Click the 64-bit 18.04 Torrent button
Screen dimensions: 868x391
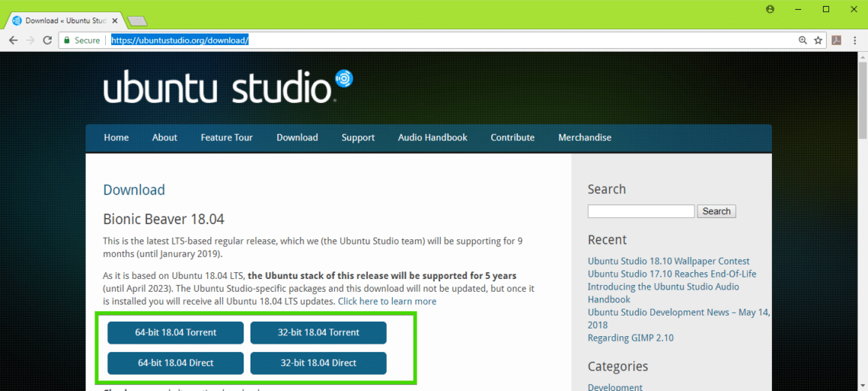pos(175,333)
